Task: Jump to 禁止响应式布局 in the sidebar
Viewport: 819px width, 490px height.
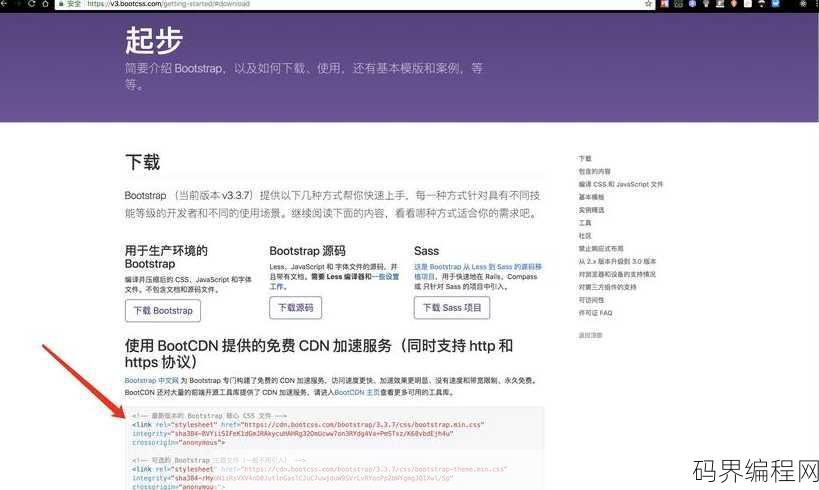Action: click(x=601, y=249)
